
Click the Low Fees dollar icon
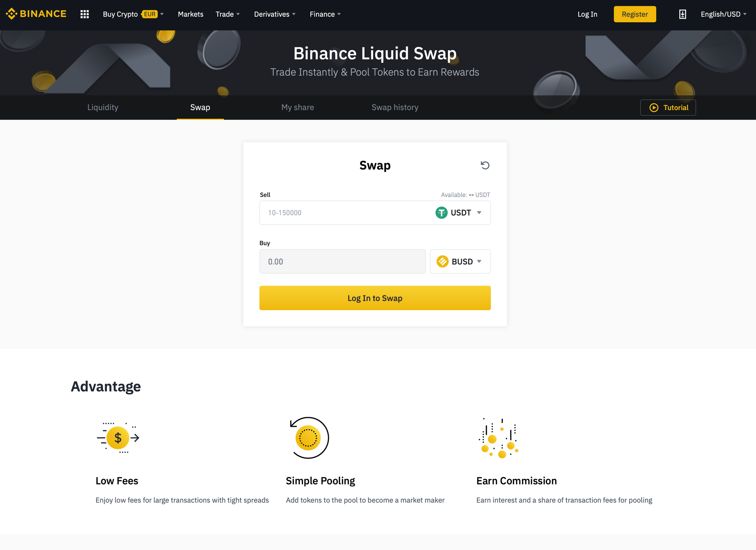click(x=118, y=438)
